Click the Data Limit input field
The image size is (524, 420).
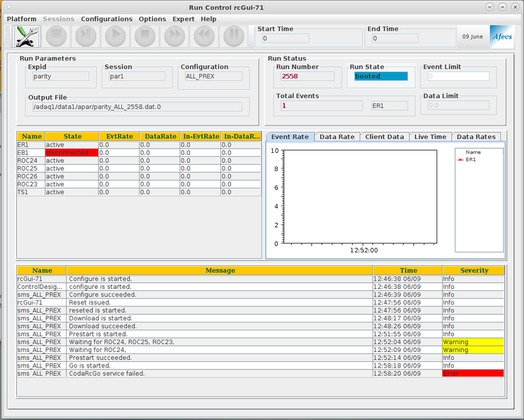click(x=458, y=106)
